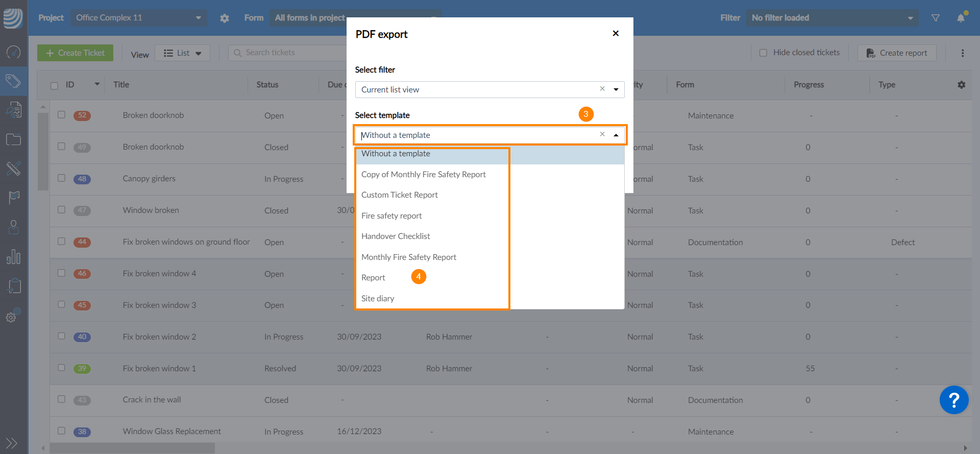The width and height of the screenshot is (980, 454).
Task: Select Handover Checklist template option
Action: (x=396, y=236)
